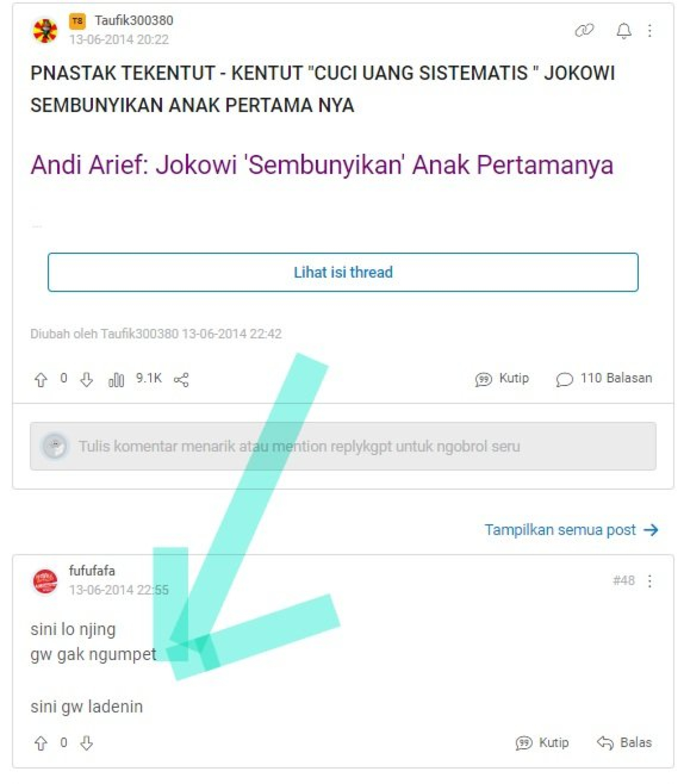
Task: Share the thread via the share icon
Action: (x=181, y=380)
